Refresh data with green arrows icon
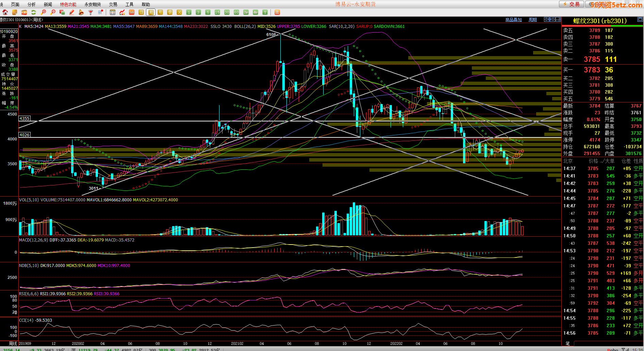Screen dimensions: 644x351 [34, 12]
